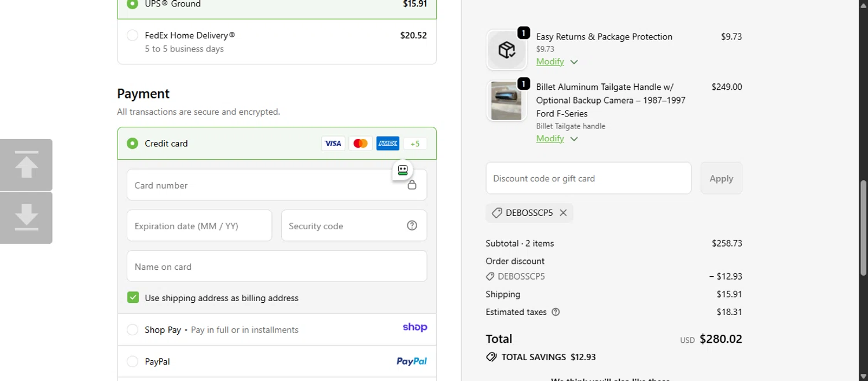Click the Estimated taxes amount $18.31

(x=729, y=312)
